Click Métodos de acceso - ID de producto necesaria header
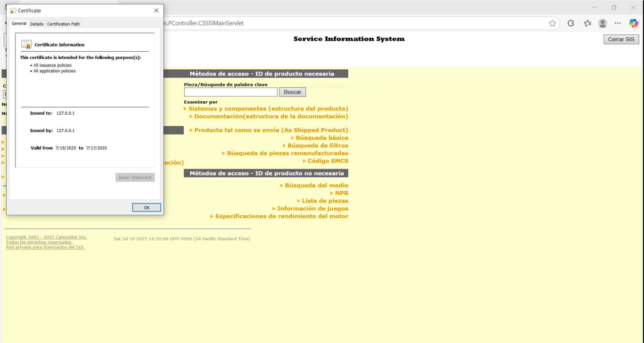The width and height of the screenshot is (644, 343). pyautogui.click(x=262, y=74)
